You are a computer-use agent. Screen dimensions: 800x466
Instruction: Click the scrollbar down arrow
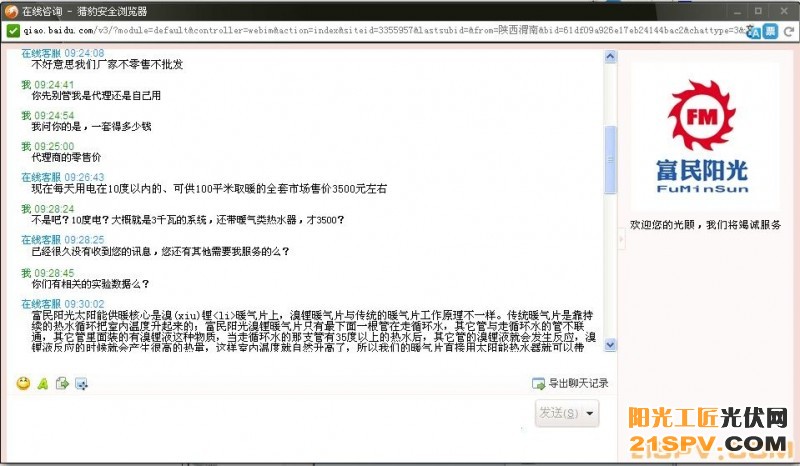click(610, 346)
